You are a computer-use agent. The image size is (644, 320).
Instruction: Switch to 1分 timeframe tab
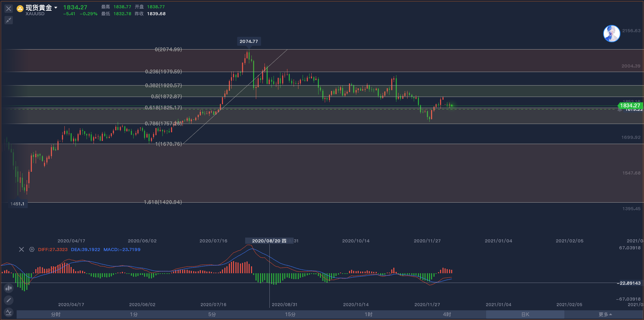134,314
